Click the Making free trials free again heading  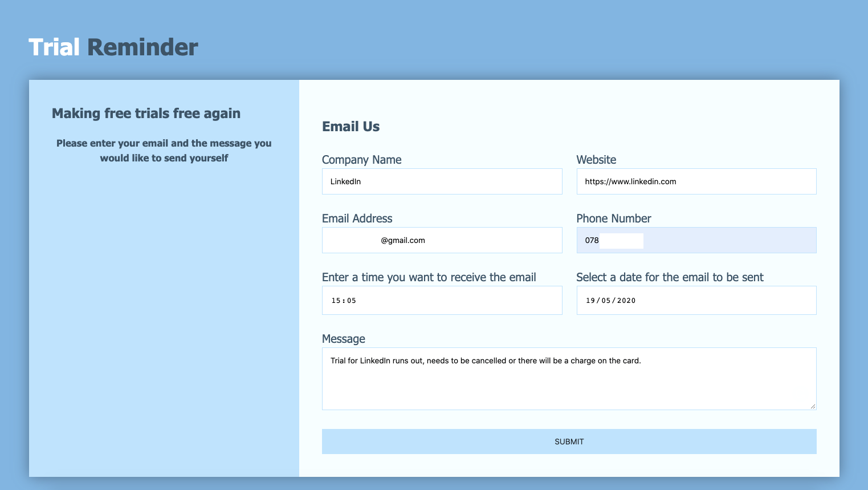tap(146, 113)
